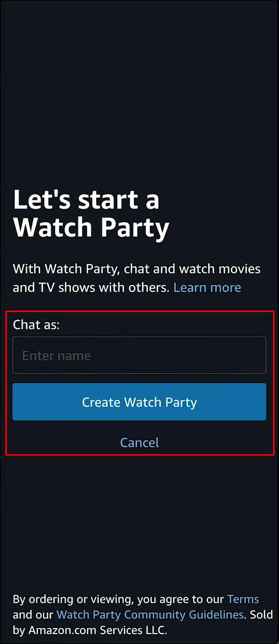The image size is (279, 644).
Task: Click the 'Enter name' placeholder text
Action: point(57,356)
